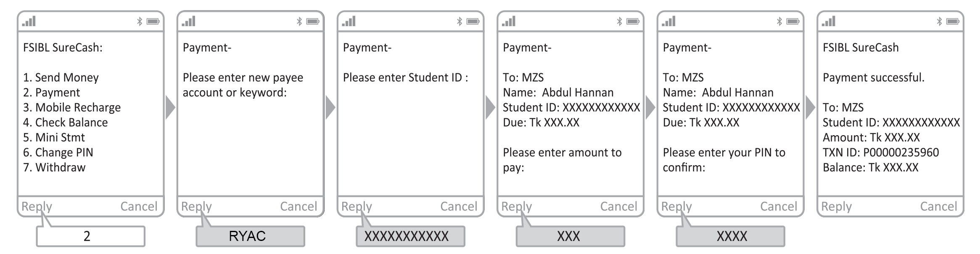Image resolution: width=980 pixels, height=254 pixels.
Task: Click the Bluetooth icon on the Payment successful screen
Action: [x=939, y=21]
